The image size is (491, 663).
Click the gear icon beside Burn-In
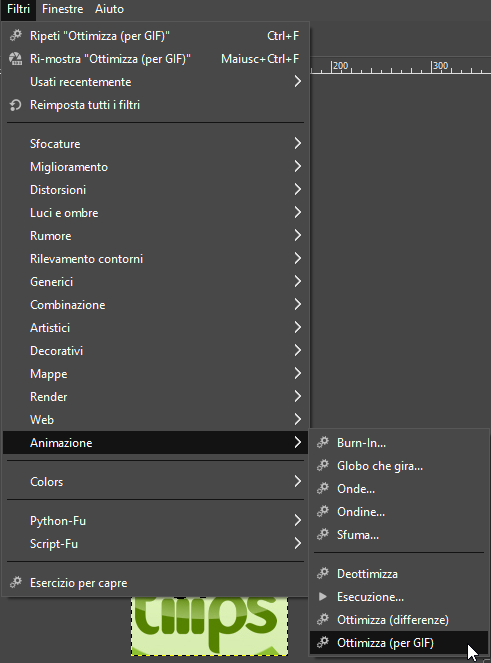[x=323, y=442]
